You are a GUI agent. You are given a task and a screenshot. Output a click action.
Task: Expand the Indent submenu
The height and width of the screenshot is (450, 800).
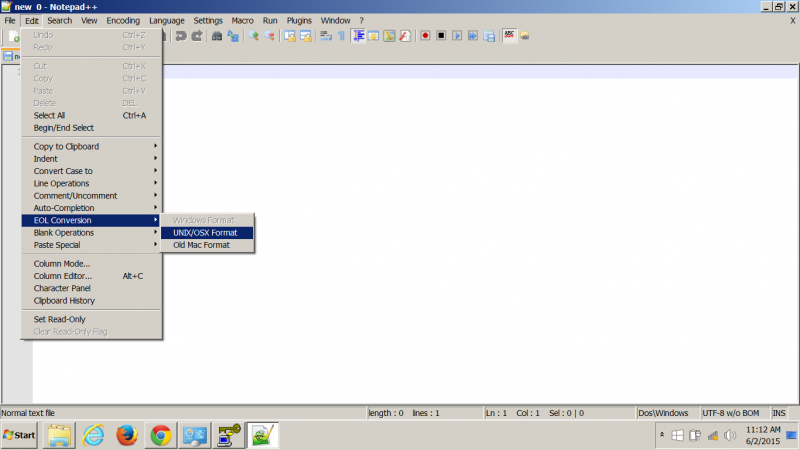[91, 159]
